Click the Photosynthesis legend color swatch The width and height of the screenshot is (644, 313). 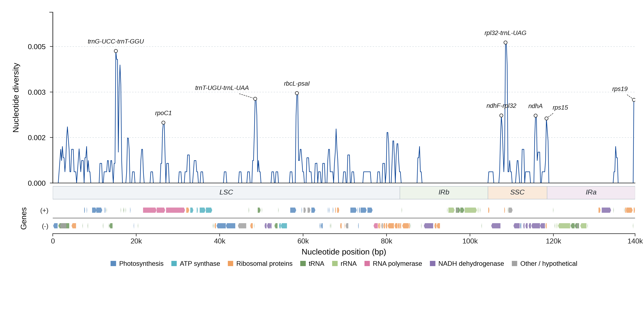[113, 264]
